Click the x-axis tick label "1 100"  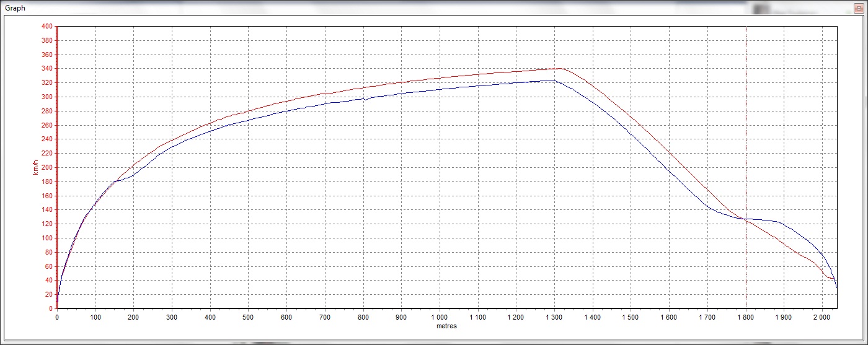point(478,317)
